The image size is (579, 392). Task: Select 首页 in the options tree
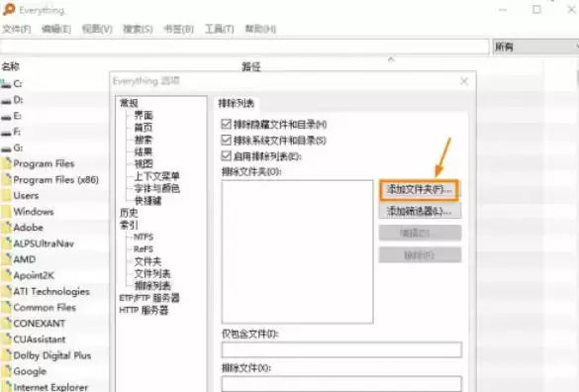pos(144,128)
